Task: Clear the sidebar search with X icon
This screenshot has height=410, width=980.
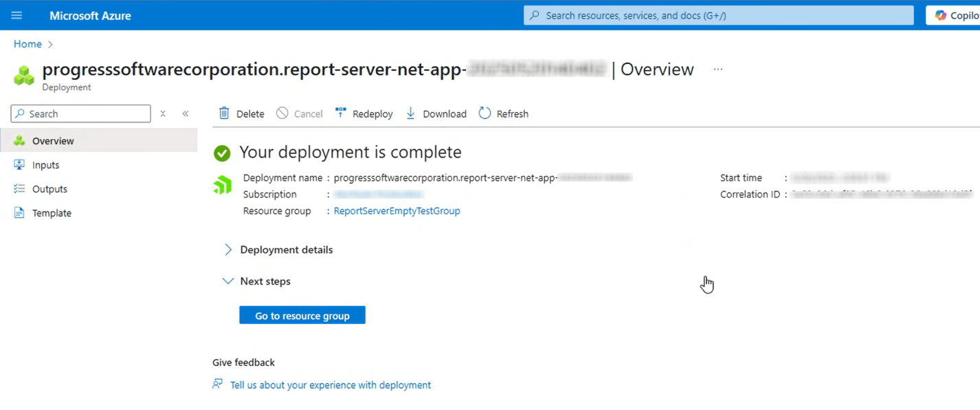Action: coord(163,114)
